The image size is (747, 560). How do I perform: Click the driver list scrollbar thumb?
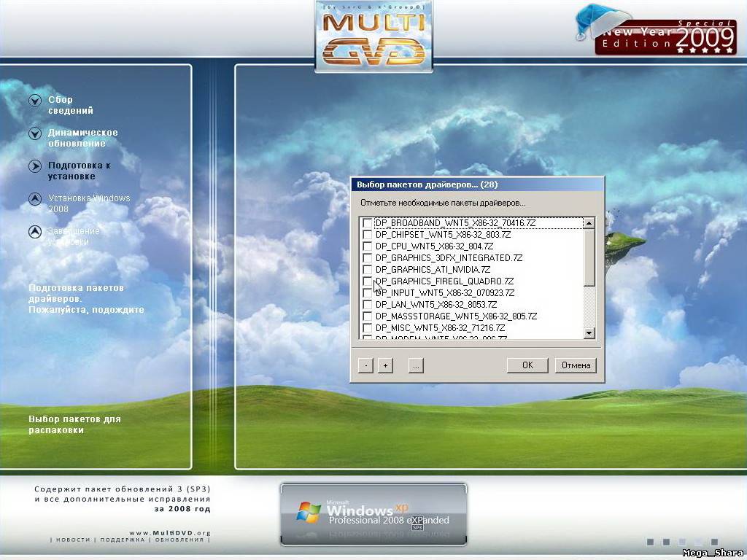coord(589,257)
